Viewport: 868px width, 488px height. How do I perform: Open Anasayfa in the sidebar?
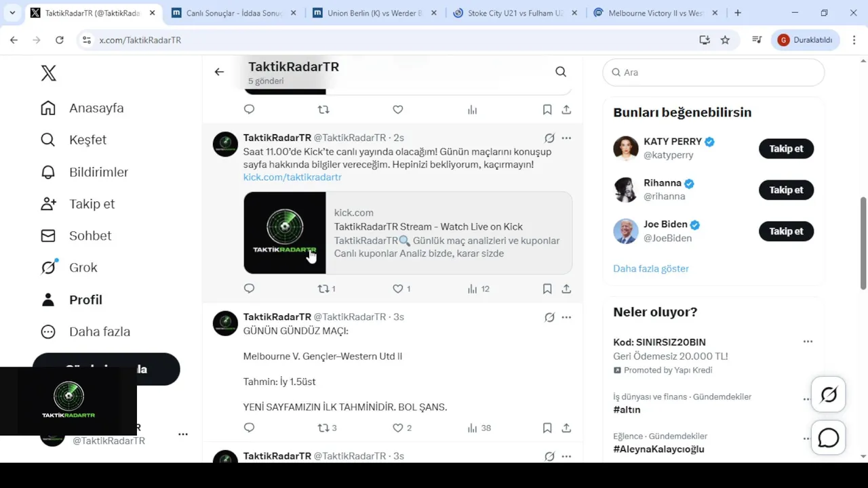[82, 108]
